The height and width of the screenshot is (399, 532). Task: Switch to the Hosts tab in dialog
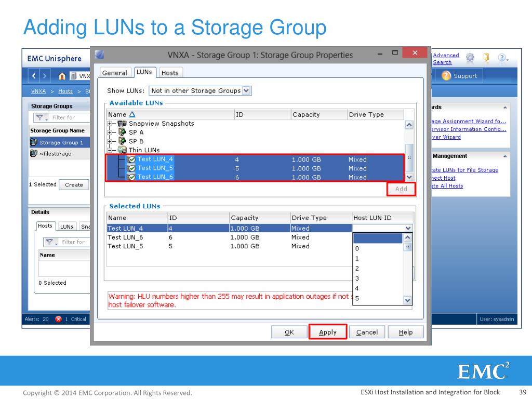pyautogui.click(x=170, y=73)
